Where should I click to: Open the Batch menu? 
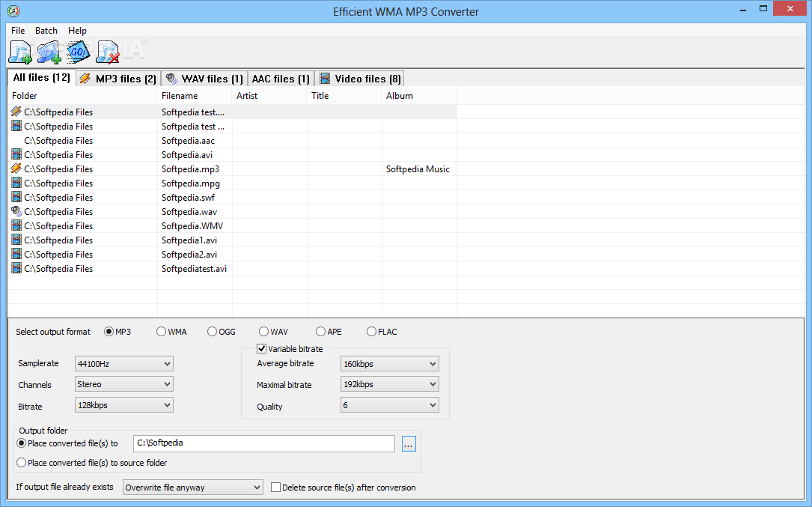point(46,31)
